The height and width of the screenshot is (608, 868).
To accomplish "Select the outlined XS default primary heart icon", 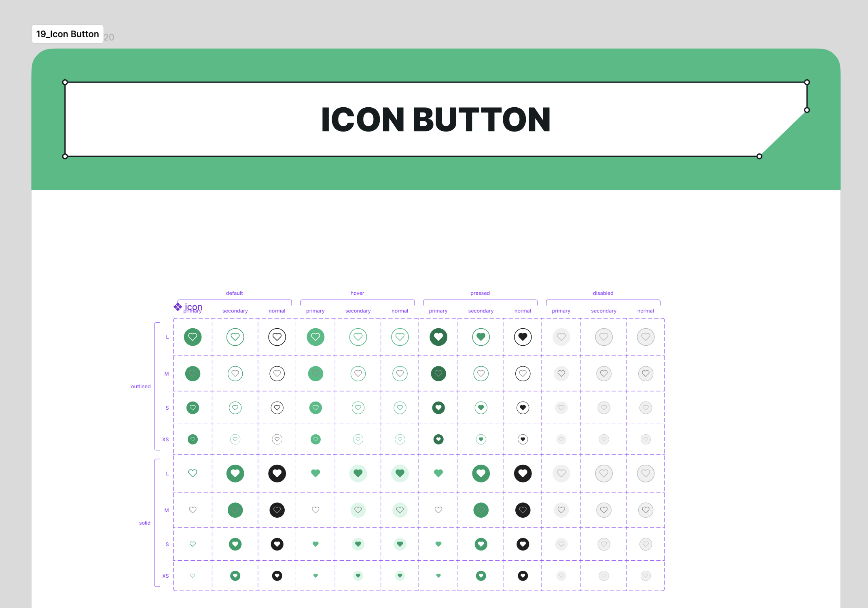I will click(x=193, y=439).
